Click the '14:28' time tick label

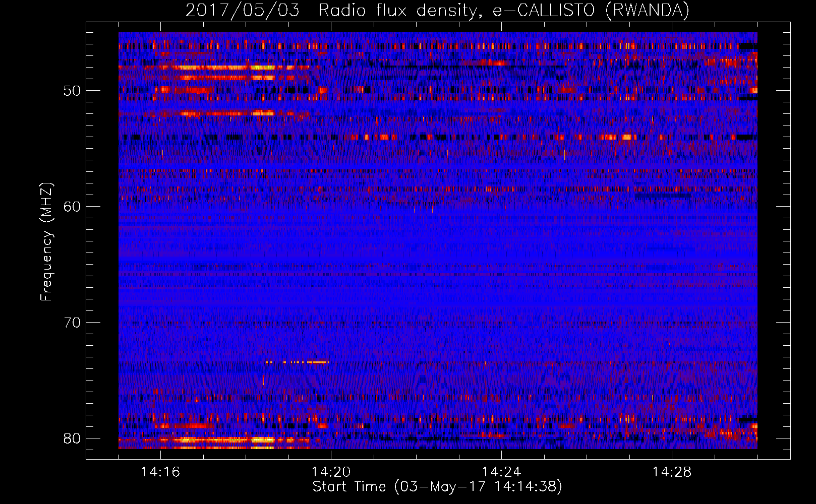[x=672, y=472]
